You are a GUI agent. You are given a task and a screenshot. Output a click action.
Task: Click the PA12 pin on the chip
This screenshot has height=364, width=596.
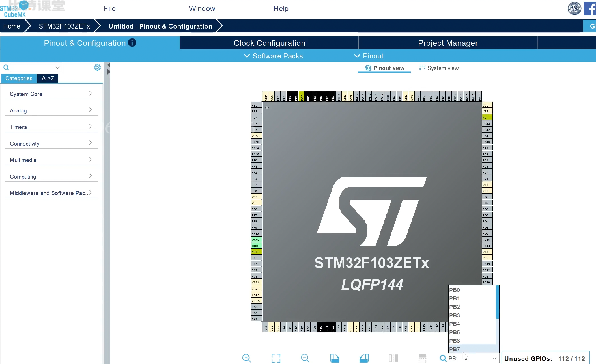487,130
